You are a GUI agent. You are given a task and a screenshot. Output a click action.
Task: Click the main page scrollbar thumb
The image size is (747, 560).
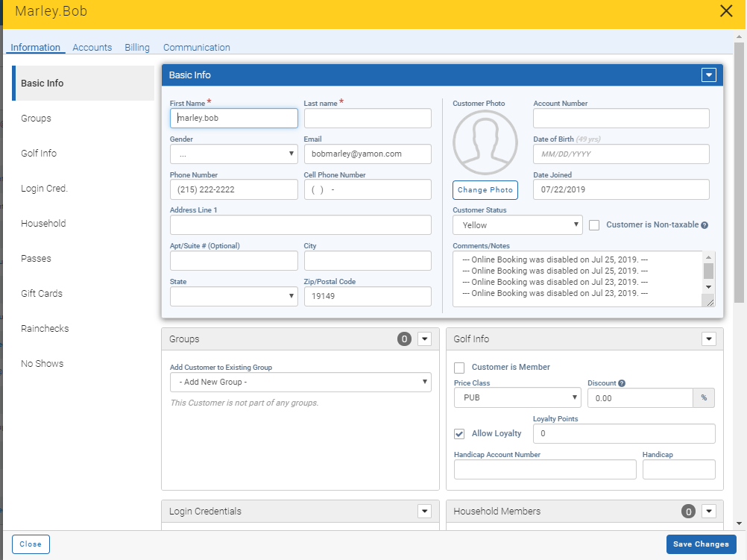[739, 172]
